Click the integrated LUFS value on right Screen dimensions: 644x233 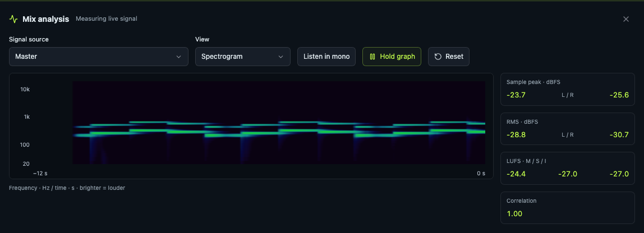point(619,174)
